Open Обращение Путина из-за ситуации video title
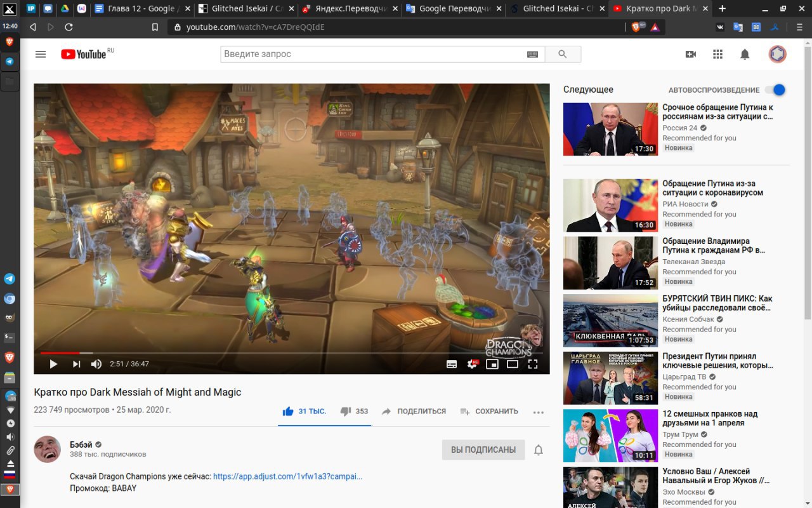Screen dimensions: 812x508 click(x=712, y=188)
